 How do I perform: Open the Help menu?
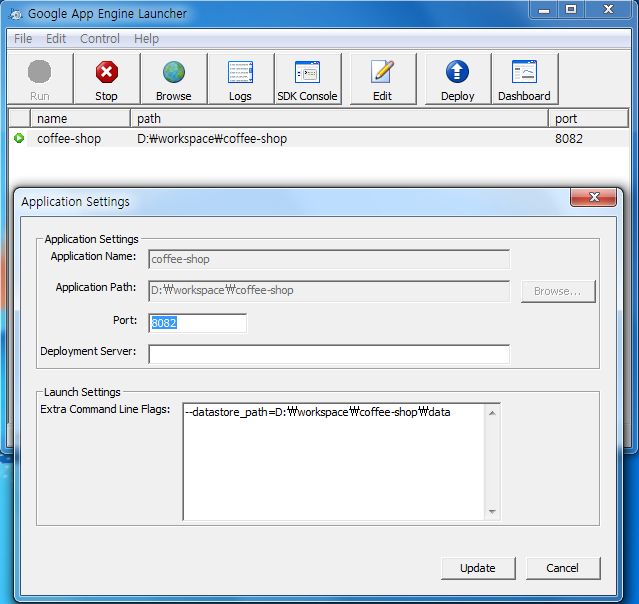tap(146, 39)
